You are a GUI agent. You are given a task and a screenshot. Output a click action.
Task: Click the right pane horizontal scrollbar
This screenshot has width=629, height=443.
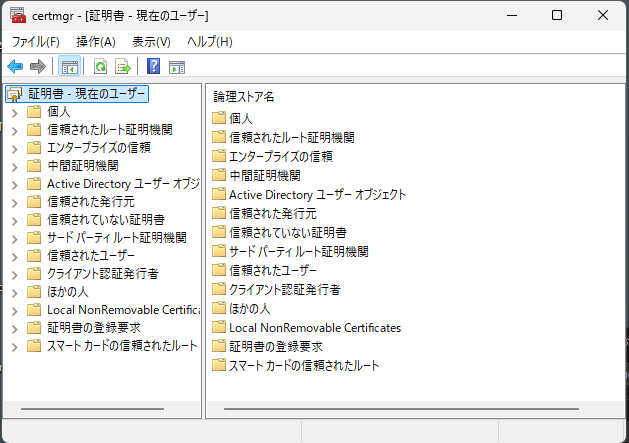coord(401,409)
